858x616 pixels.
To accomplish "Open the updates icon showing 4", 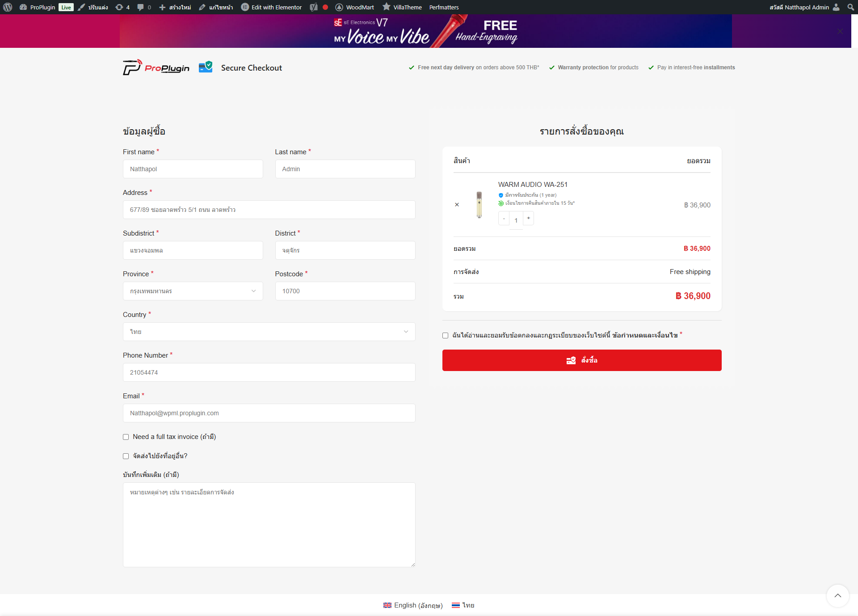I will pyautogui.click(x=122, y=7).
